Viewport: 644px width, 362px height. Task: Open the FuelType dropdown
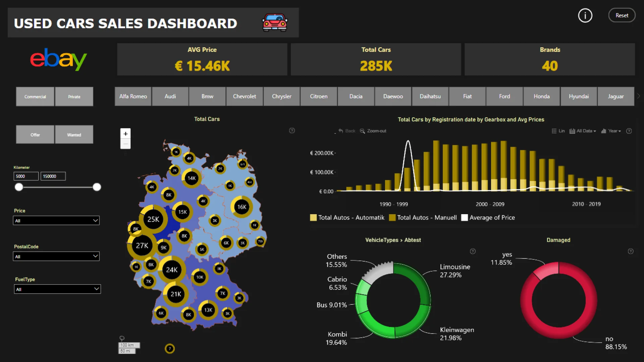pyautogui.click(x=57, y=289)
